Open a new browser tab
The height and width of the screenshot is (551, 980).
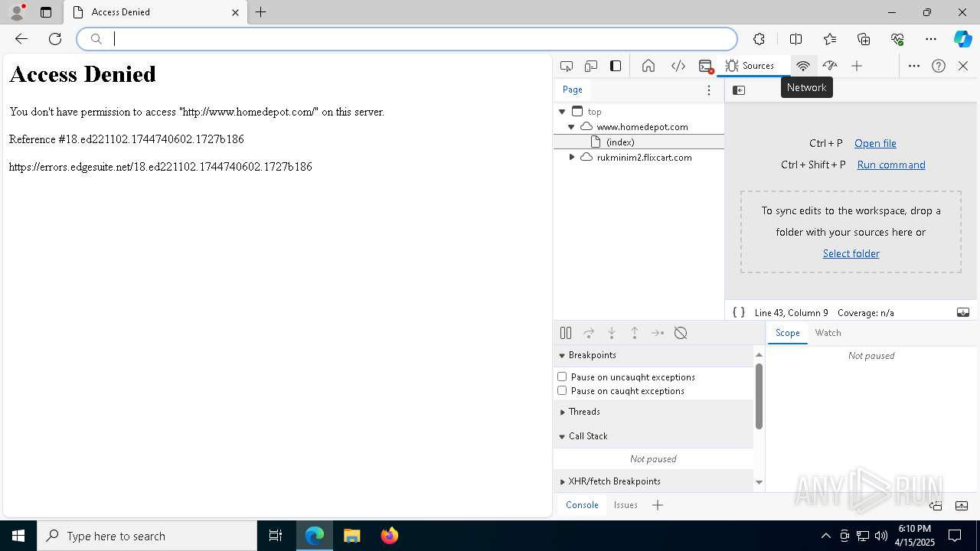pos(261,12)
